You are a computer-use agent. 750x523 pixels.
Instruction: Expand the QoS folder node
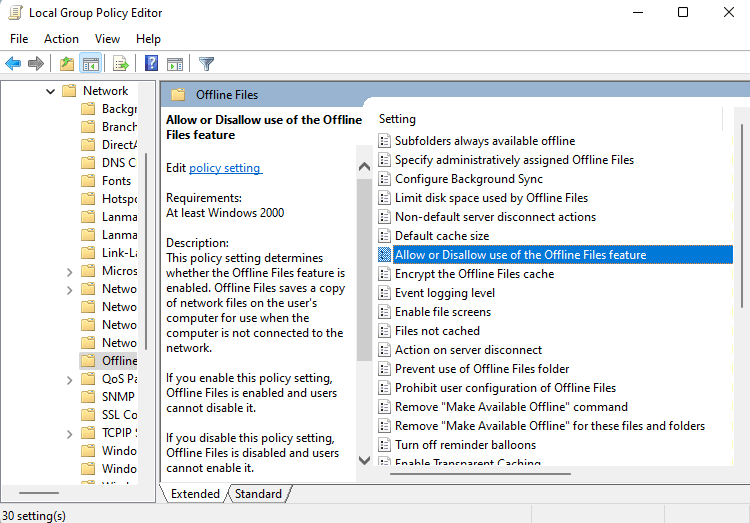69,379
